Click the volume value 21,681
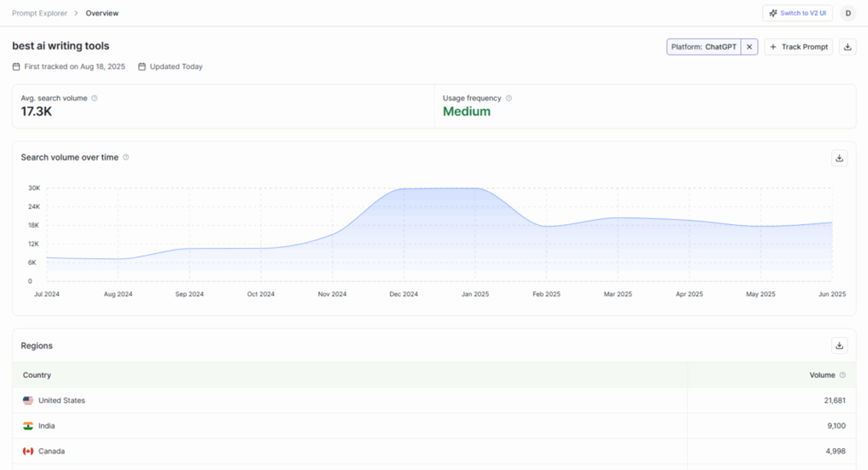 tap(835, 400)
